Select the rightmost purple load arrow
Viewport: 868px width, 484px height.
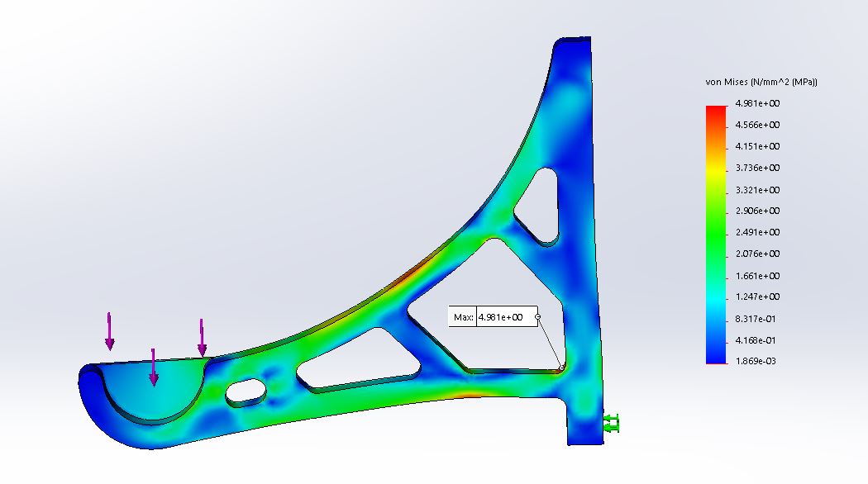pyautogui.click(x=202, y=338)
